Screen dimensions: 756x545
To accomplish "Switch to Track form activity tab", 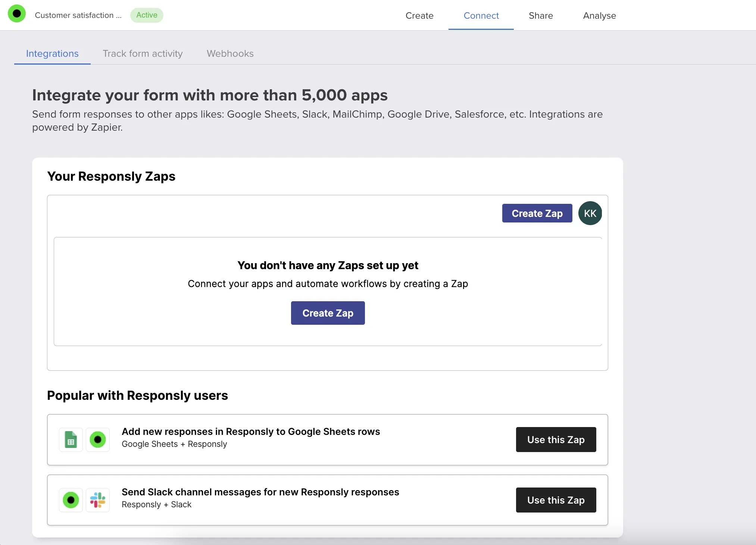I will tap(143, 53).
